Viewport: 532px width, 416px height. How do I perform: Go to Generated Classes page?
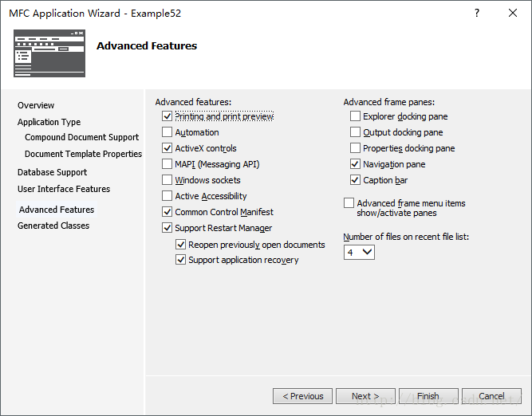tap(53, 226)
